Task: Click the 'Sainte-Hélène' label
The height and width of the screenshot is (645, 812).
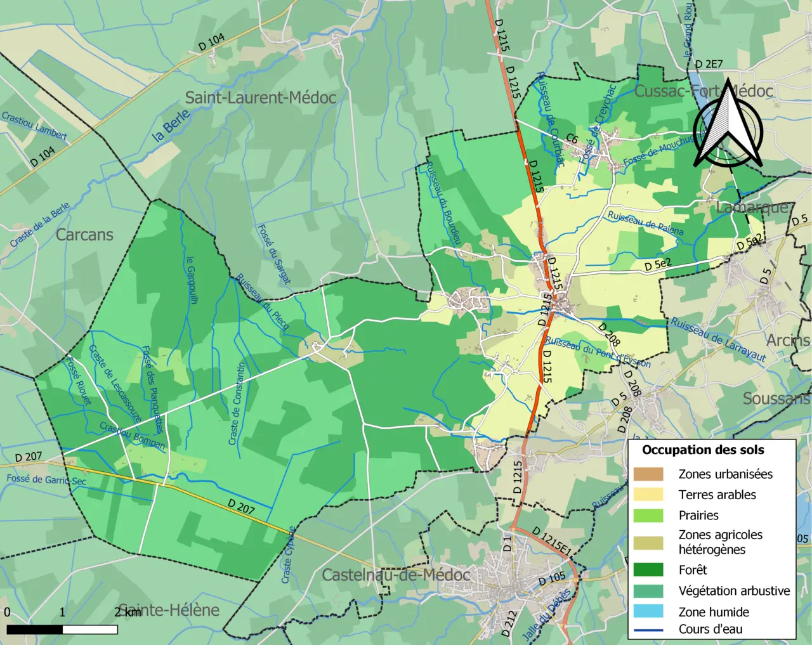Action: 169,610
